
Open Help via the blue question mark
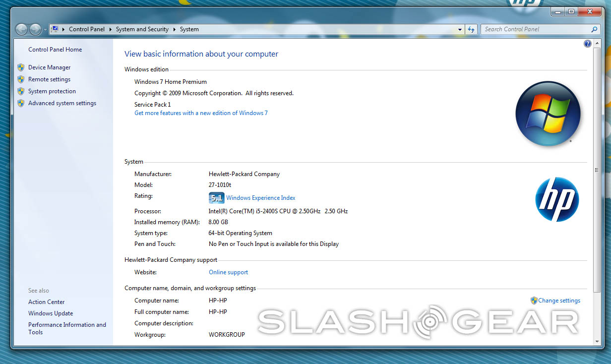tap(588, 44)
